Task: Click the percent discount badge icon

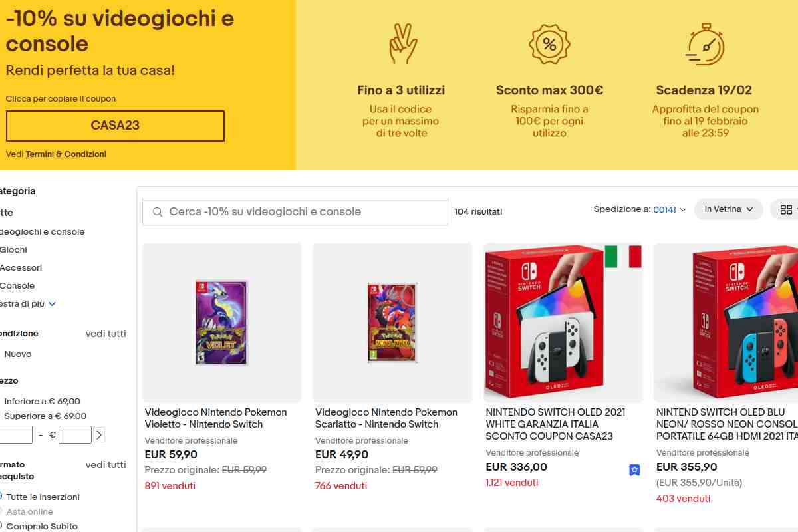Action: point(549,45)
